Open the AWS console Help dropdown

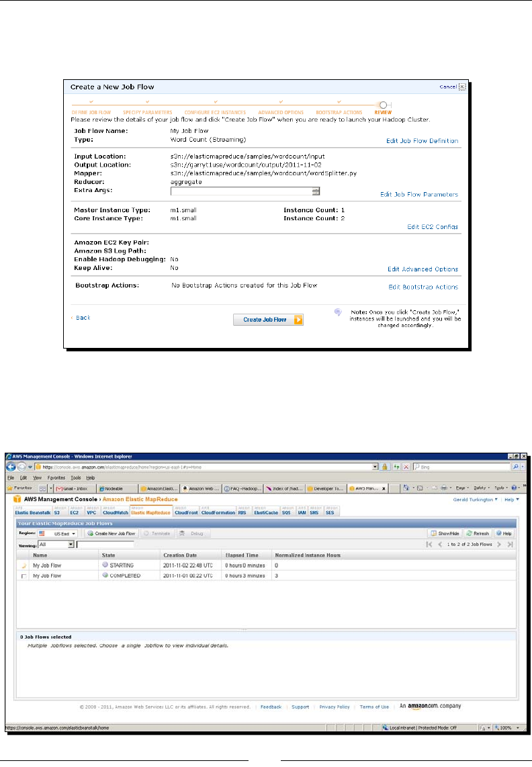[x=511, y=500]
